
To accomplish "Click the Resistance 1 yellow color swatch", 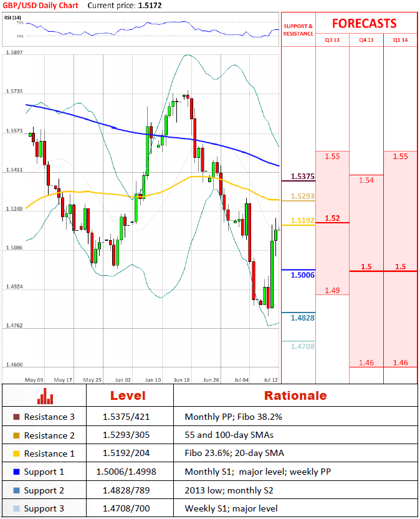I will click(16, 454).
